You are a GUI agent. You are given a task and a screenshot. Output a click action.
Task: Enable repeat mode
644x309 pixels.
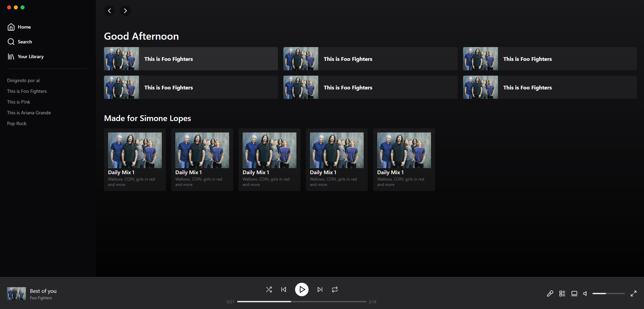334,289
